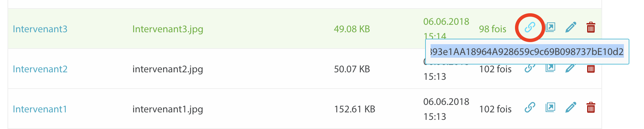
Task: Delete Intervenant1 using the trash icon
Action: (x=591, y=108)
